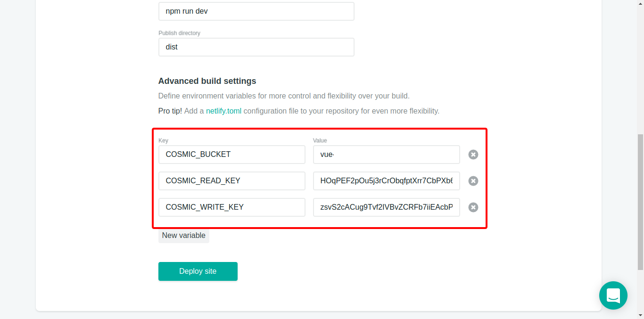Click the COSMIC_BUCKET value field
This screenshot has height=319, width=644.
tap(386, 155)
